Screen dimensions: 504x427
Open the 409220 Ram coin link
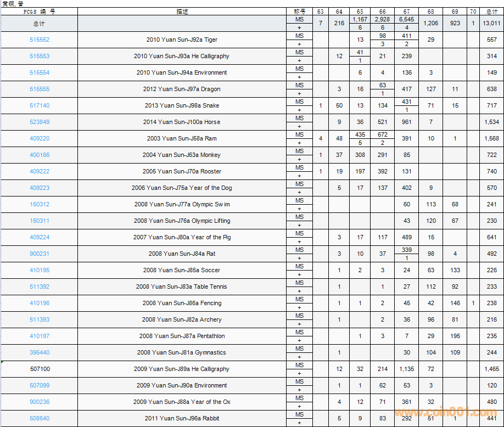pos(39,139)
